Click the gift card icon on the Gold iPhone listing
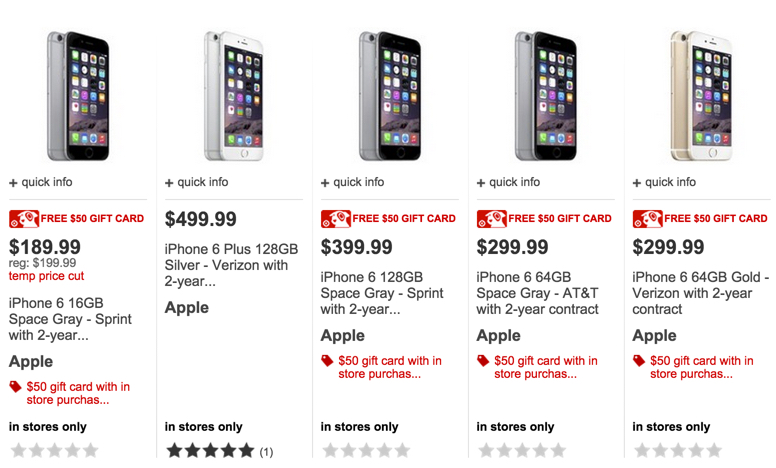Image resolution: width=776 pixels, height=468 pixels. point(648,218)
